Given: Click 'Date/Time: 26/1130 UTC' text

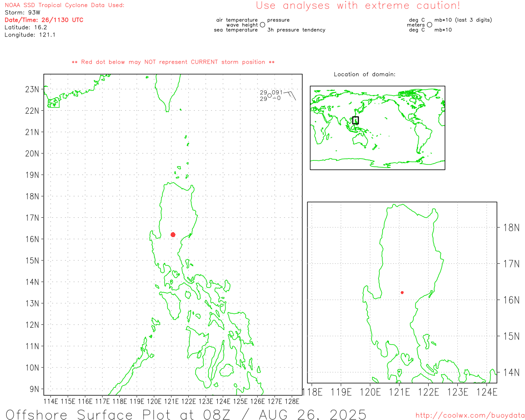Looking at the screenshot, I should click(44, 20).
